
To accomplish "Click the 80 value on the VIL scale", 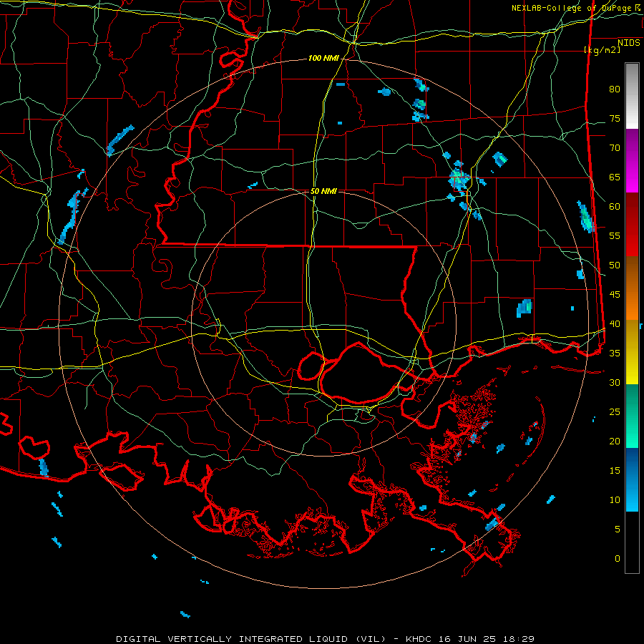I will tap(615, 89).
